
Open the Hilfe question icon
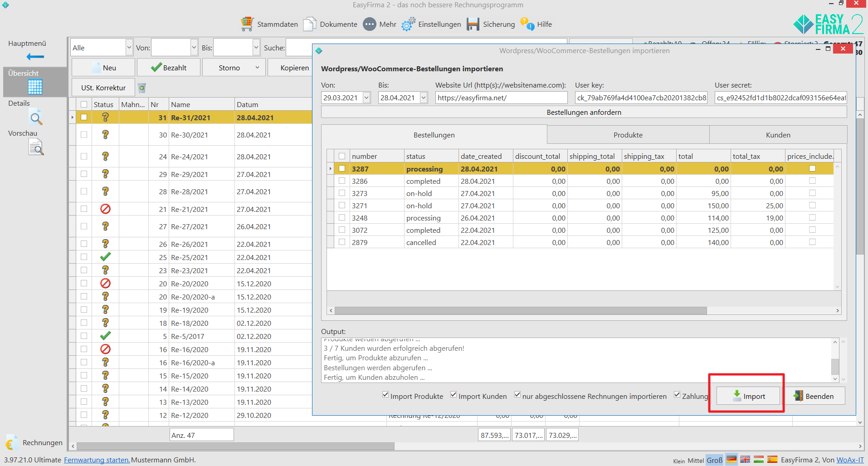527,24
